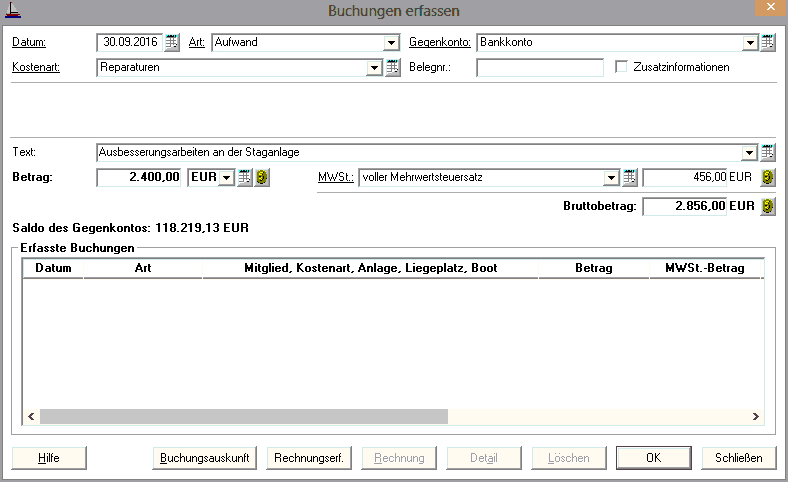Open the Gegenkonto Bankkonto dropdown
Image resolution: width=788 pixels, height=482 pixels.
pos(750,43)
